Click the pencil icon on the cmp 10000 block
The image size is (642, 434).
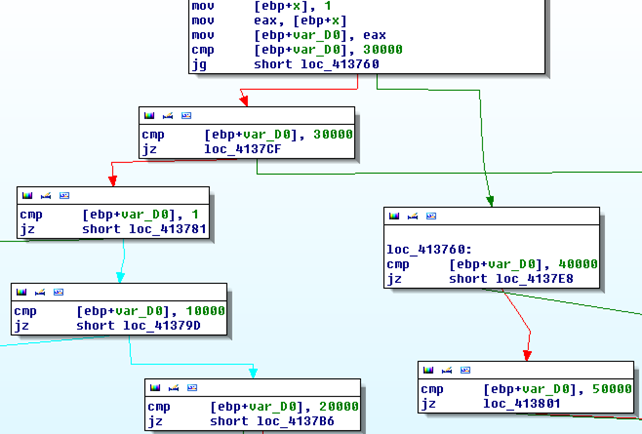(x=40, y=292)
